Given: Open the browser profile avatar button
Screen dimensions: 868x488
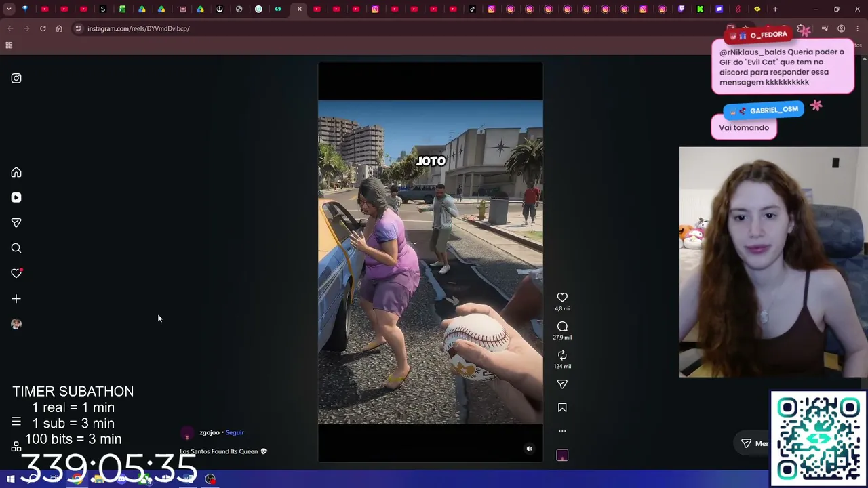Looking at the screenshot, I should click(841, 28).
